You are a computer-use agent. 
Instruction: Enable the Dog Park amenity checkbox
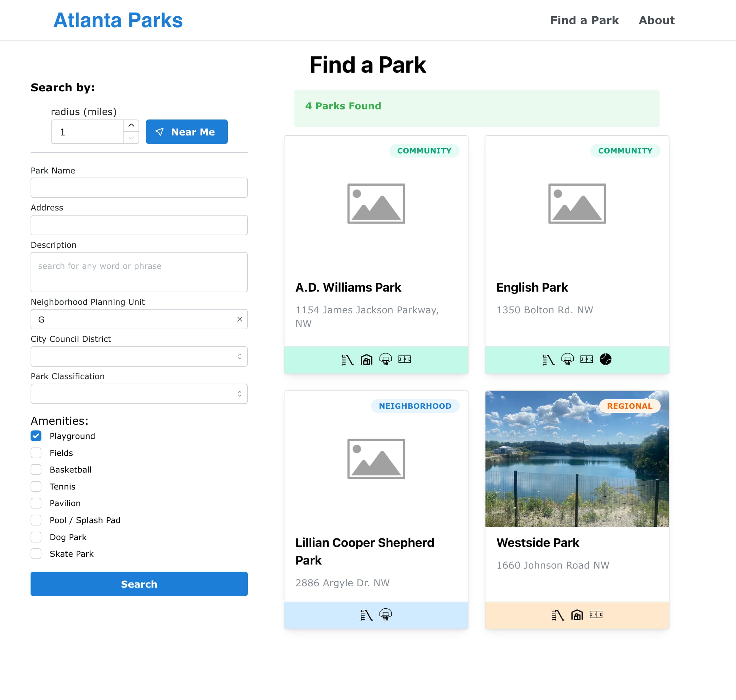pyautogui.click(x=36, y=537)
